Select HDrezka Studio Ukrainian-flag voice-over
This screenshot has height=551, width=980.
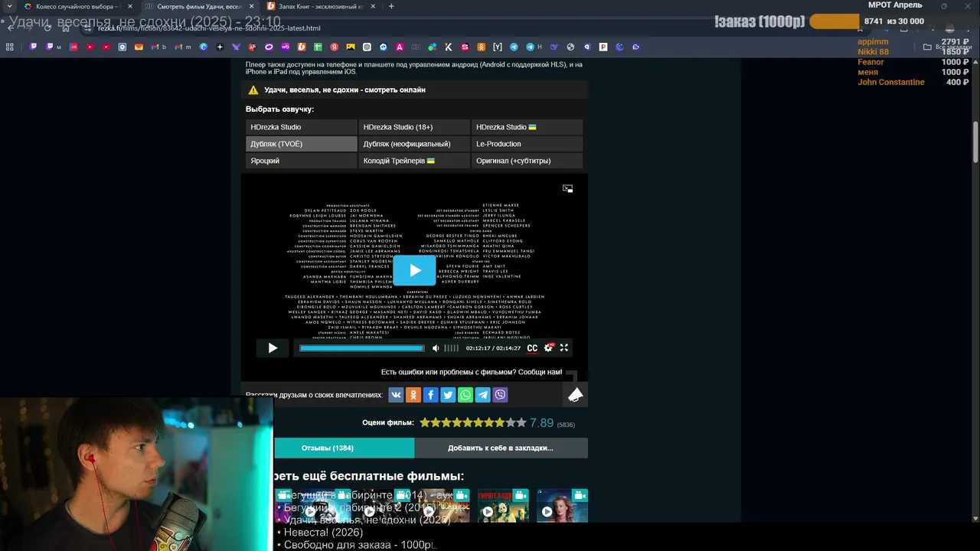coord(527,127)
